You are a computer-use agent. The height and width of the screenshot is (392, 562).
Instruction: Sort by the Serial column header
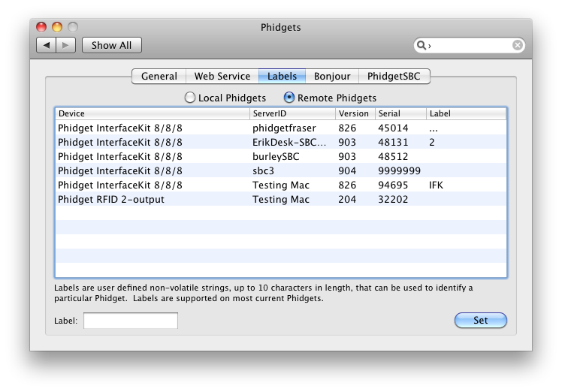click(400, 113)
